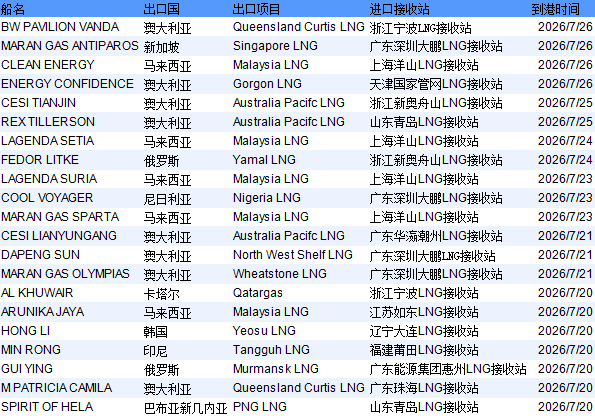Select the 进口接收站 header cell
This screenshot has height=416, width=595.
[399, 9]
